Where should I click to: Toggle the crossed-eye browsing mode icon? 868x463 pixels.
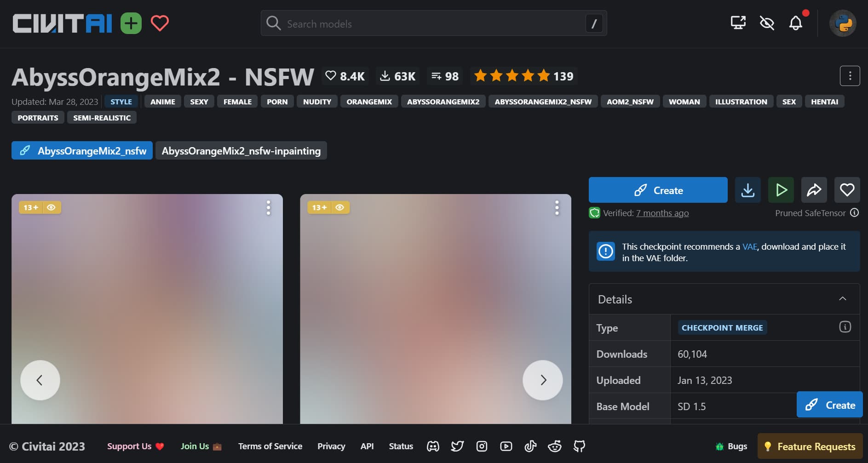(767, 23)
